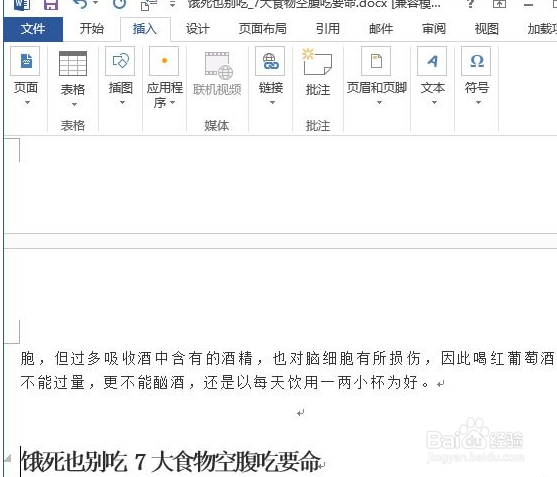Click the 文本 text icon
557x477 pixels.
(432, 61)
